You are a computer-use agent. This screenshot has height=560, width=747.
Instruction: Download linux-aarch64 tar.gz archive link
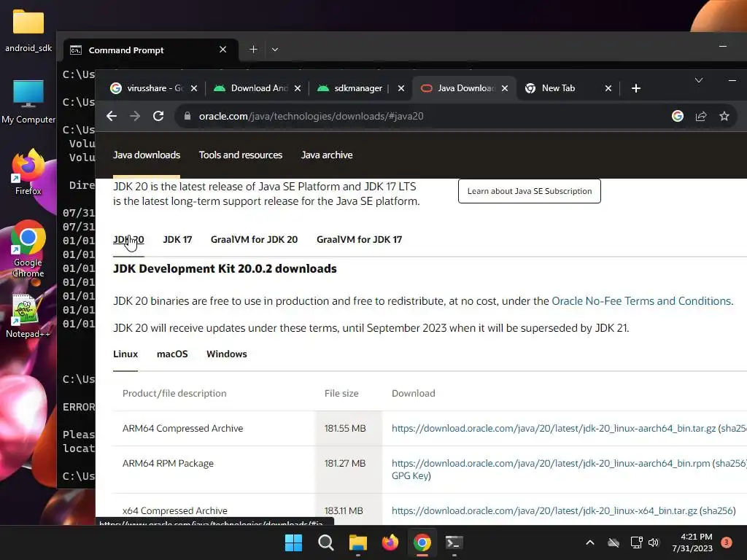pyautogui.click(x=554, y=429)
